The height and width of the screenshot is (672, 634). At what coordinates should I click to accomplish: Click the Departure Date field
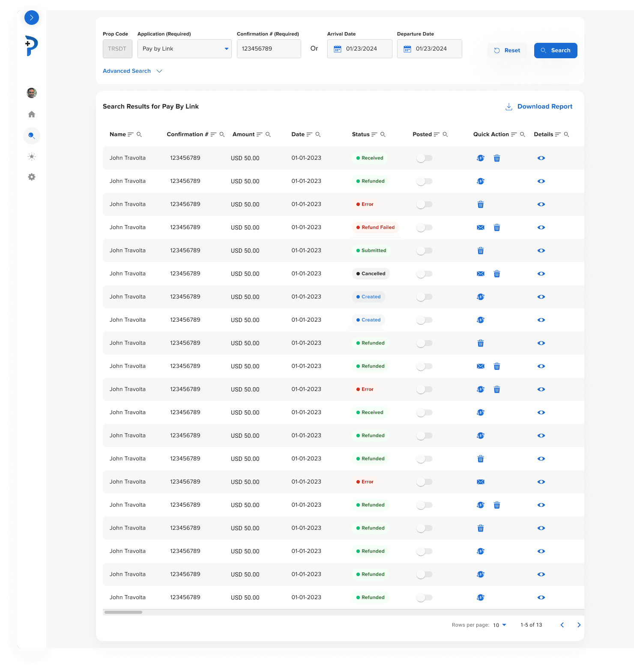pos(430,49)
